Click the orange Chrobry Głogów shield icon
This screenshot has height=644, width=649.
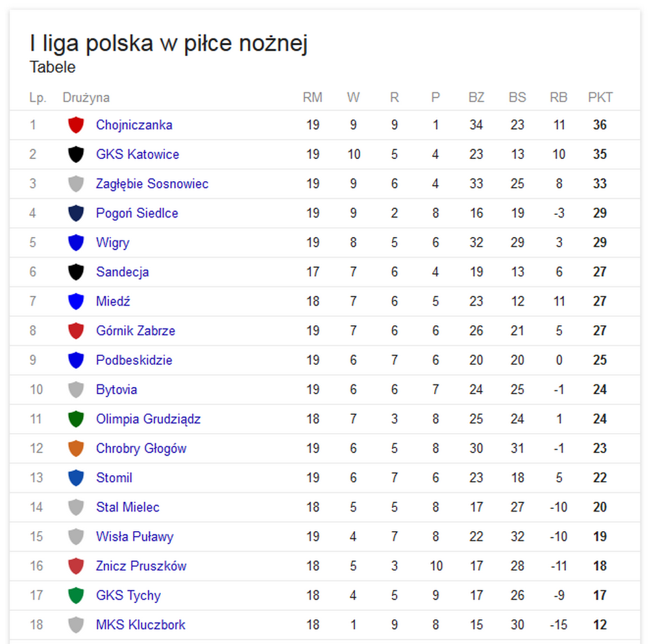click(x=76, y=449)
